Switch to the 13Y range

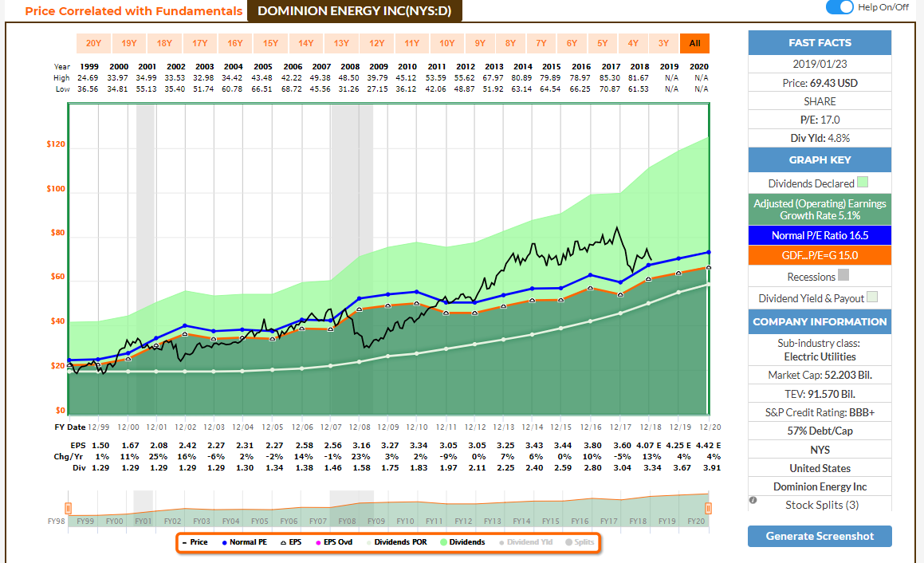coord(341,43)
